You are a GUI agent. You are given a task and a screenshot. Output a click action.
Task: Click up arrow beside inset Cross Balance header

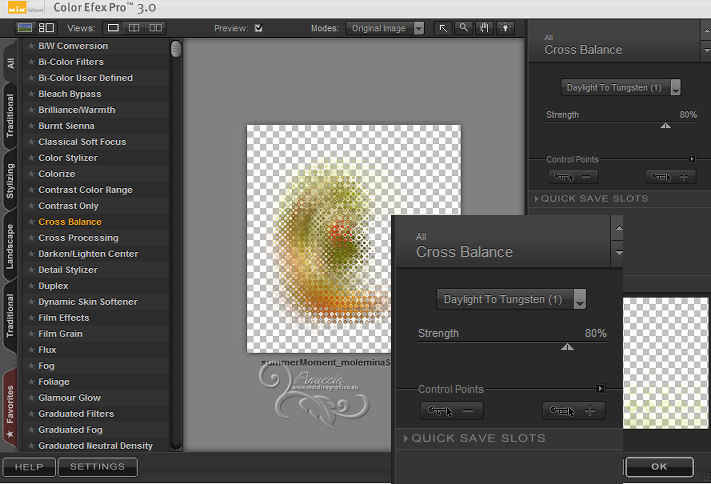[x=619, y=228]
